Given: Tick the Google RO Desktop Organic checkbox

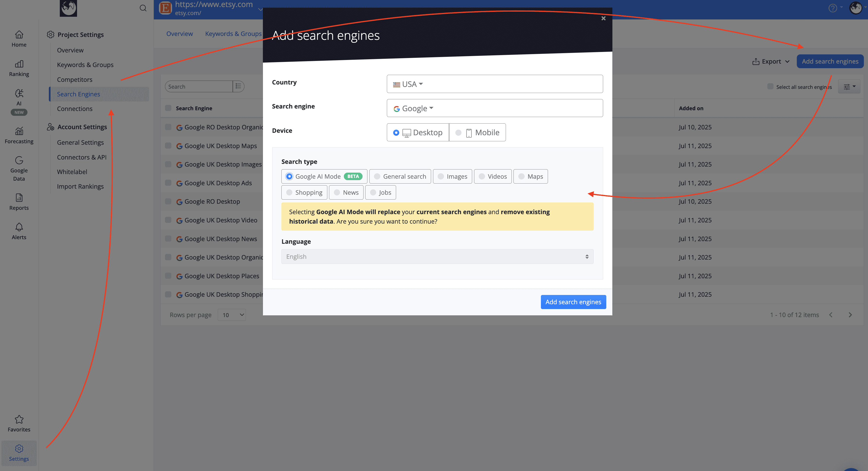Looking at the screenshot, I should click(168, 127).
